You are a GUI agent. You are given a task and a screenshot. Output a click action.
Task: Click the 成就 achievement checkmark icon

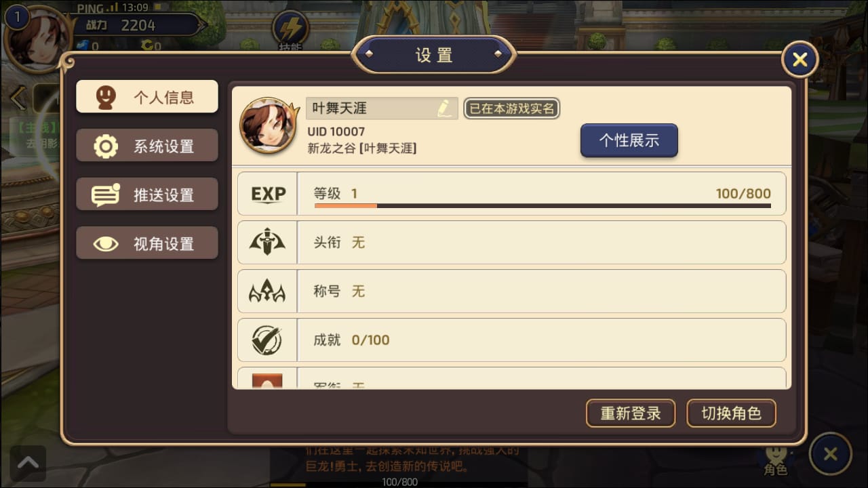point(267,340)
